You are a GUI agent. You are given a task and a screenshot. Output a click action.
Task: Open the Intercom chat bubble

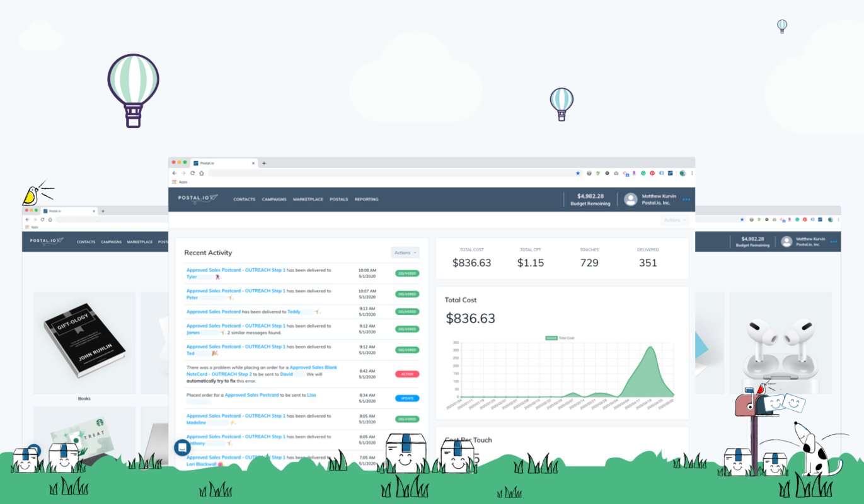pos(181,448)
